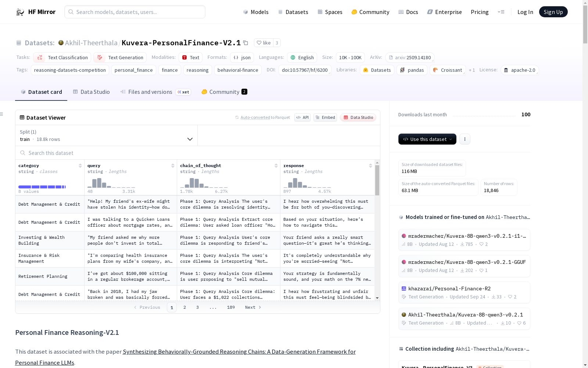Open the Enterprise navigation item
Viewport: 588px width, 368px height.
444,12
